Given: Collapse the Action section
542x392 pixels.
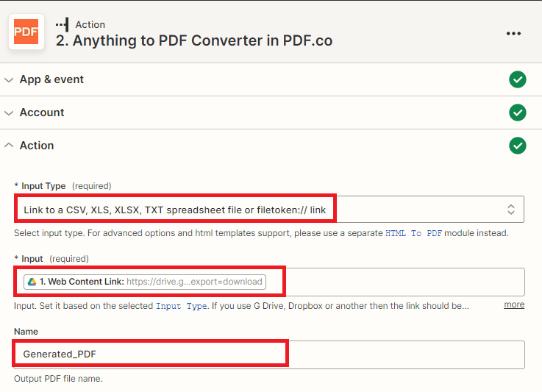Looking at the screenshot, I should [x=9, y=146].
